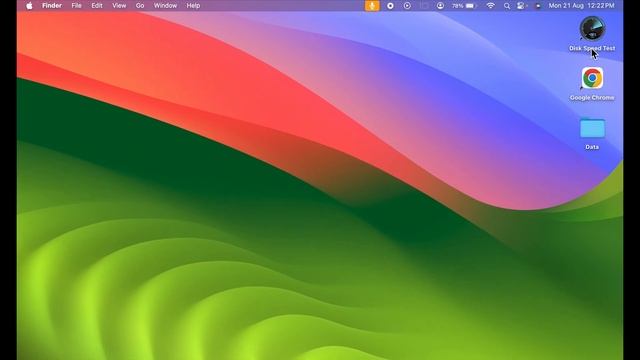Open the Edit menu
The width and height of the screenshot is (640, 360).
point(97,6)
